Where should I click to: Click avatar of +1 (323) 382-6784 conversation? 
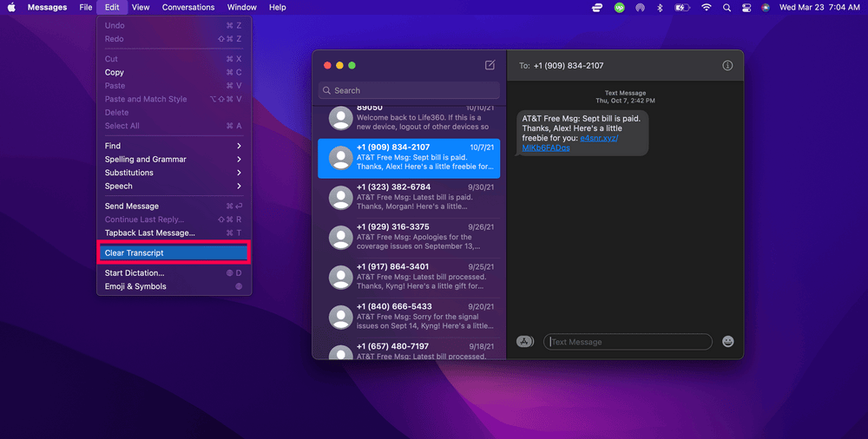340,198
